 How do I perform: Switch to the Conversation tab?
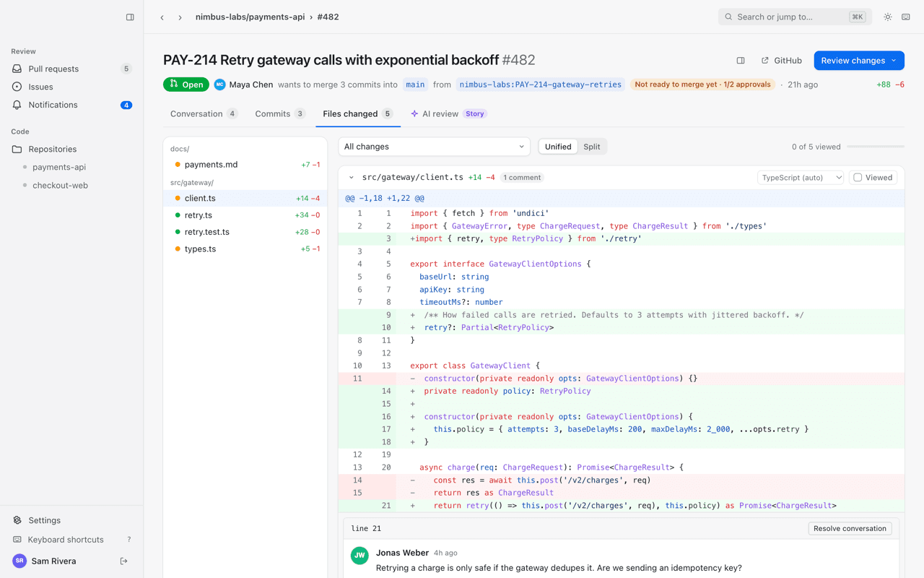click(x=204, y=114)
